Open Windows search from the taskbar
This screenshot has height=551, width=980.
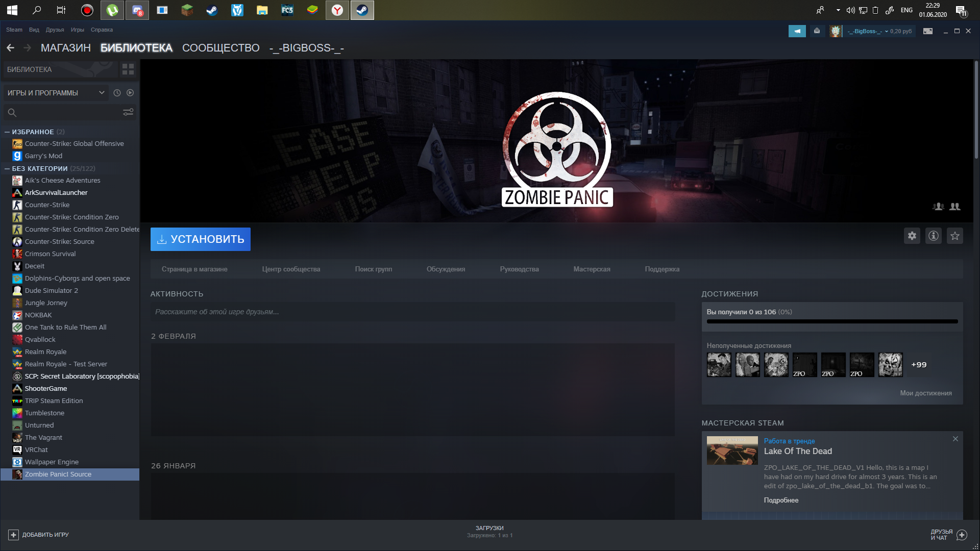(x=37, y=10)
